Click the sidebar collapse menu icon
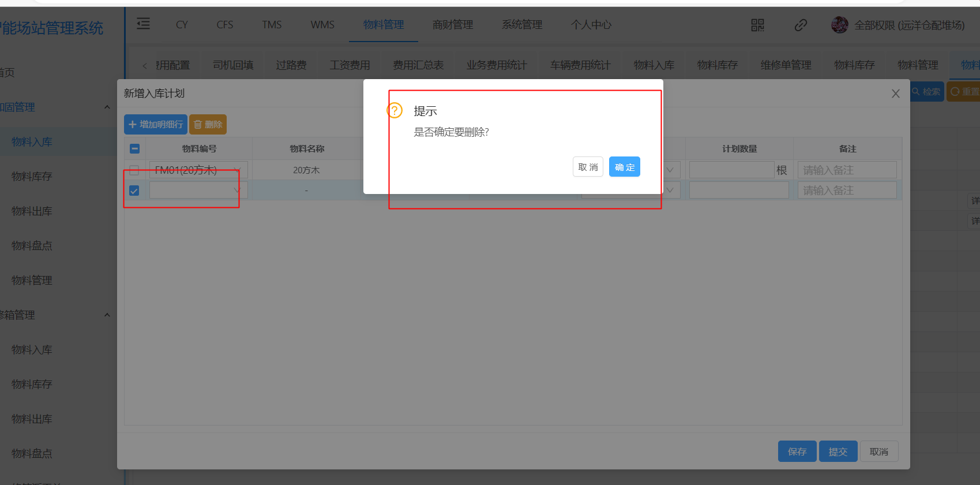This screenshot has height=485, width=980. (x=143, y=24)
